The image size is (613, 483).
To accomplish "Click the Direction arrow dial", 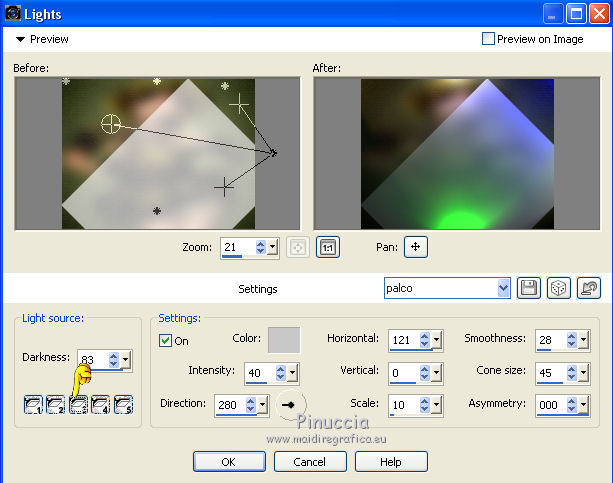I will coord(290,405).
